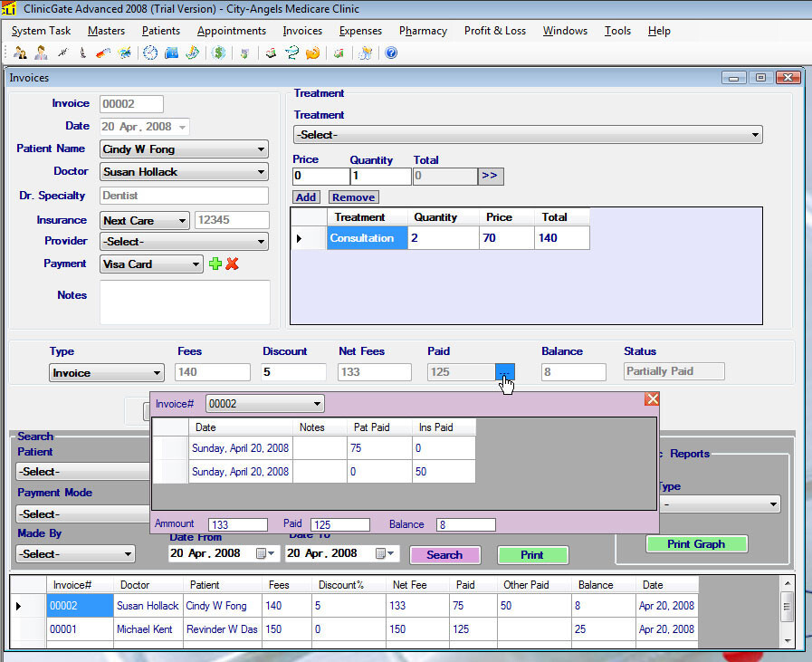812x662 pixels.
Task: Click the Add treatment button
Action: pos(306,197)
